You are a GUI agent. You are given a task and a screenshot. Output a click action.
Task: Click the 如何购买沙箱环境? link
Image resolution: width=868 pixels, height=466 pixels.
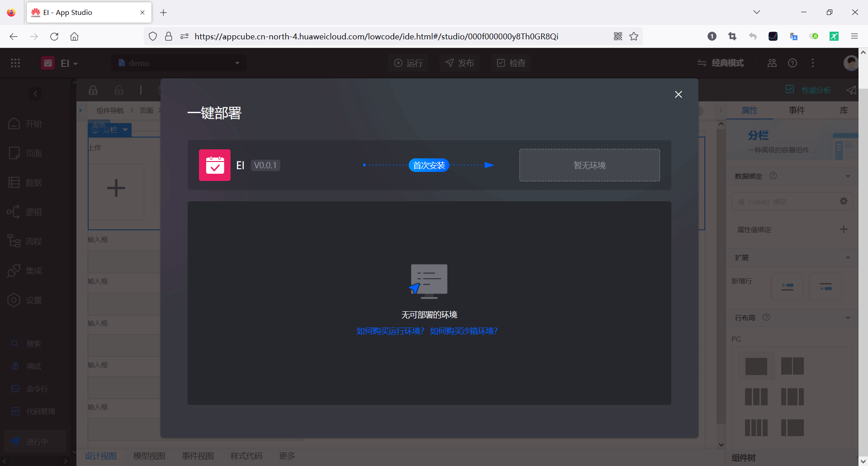pyautogui.click(x=463, y=331)
